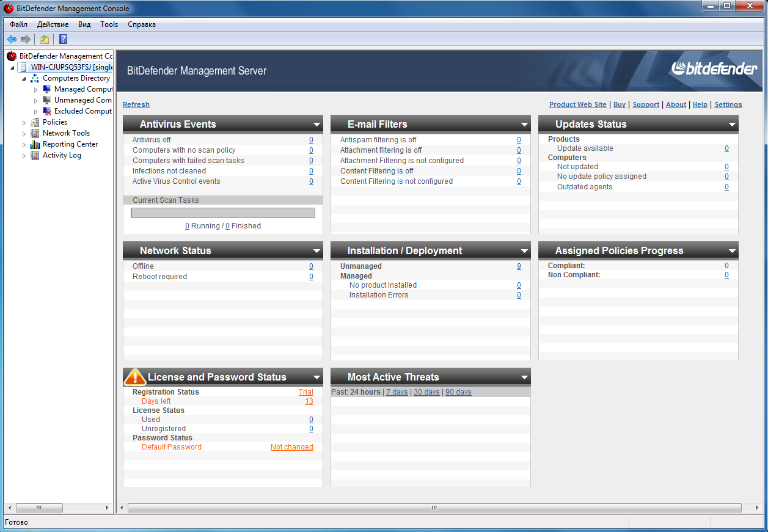Click the BitDefender logo in header
Image resolution: width=768 pixels, height=532 pixels.
[714, 68]
